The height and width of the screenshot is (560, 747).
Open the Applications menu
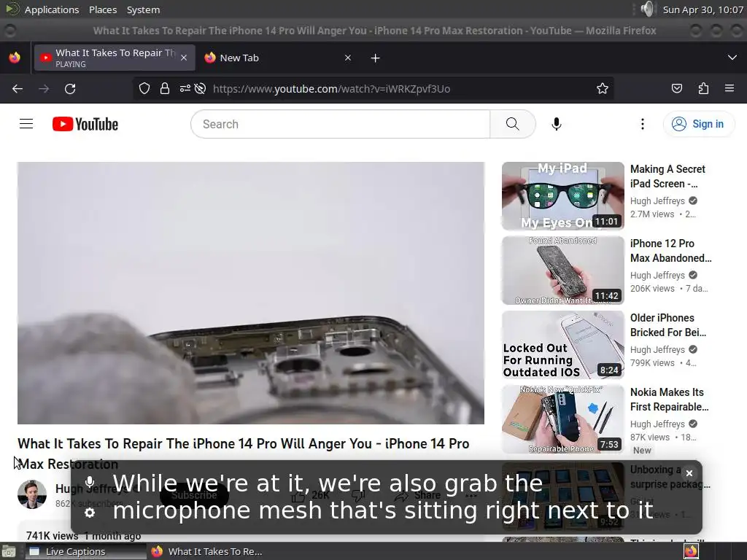click(x=52, y=9)
